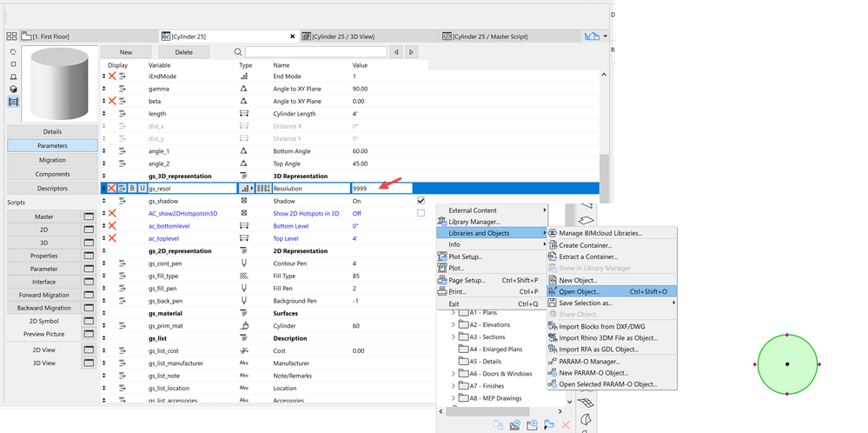The height and width of the screenshot is (433, 868).
Task: Click the Delete parameter button
Action: (184, 52)
